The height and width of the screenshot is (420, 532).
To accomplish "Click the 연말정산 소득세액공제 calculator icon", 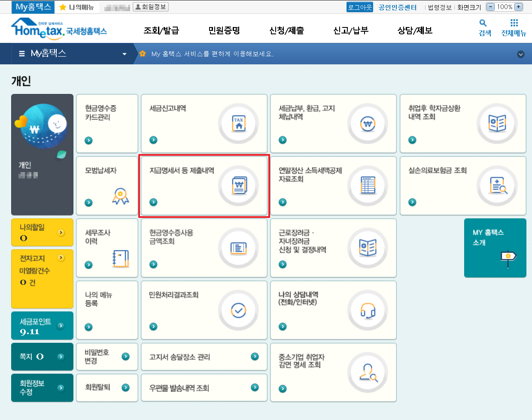I will click(x=368, y=186).
